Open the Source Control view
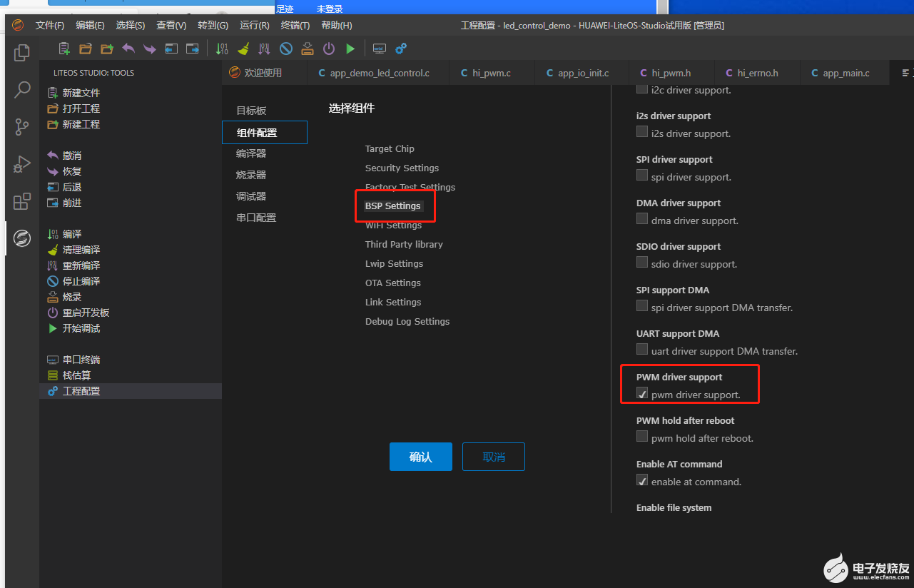 click(x=22, y=127)
